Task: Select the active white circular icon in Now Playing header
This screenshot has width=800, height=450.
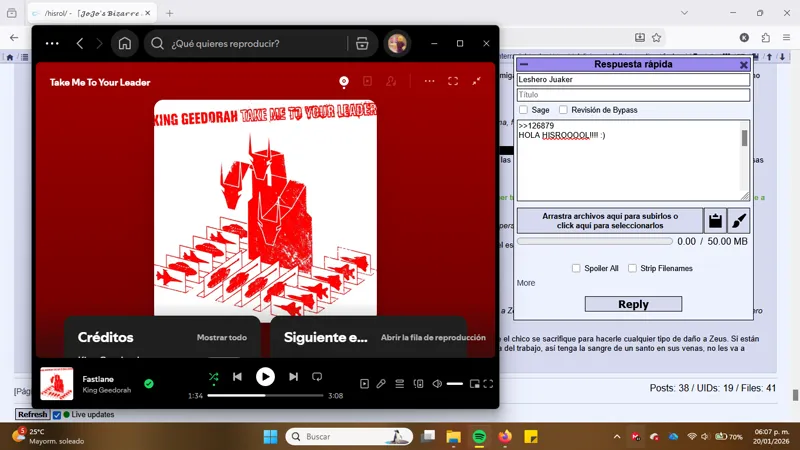Action: pos(344,81)
